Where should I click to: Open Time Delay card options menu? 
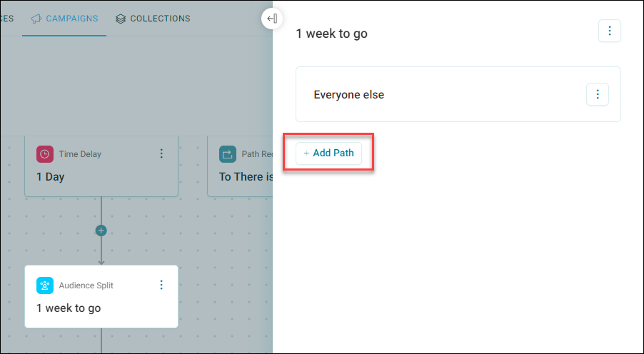161,153
